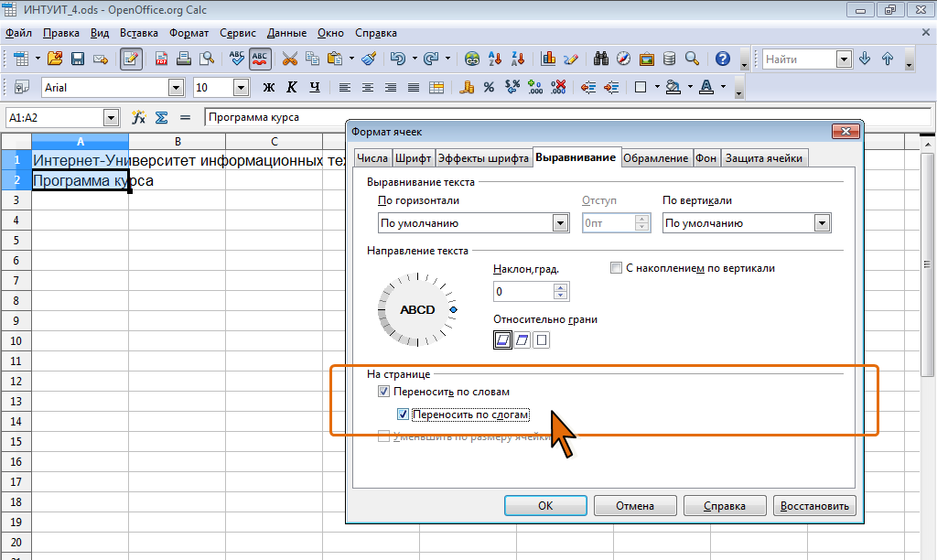Viewport: 937px width, 560px height.
Task: Save the document with the floppy icon
Action: point(78,59)
